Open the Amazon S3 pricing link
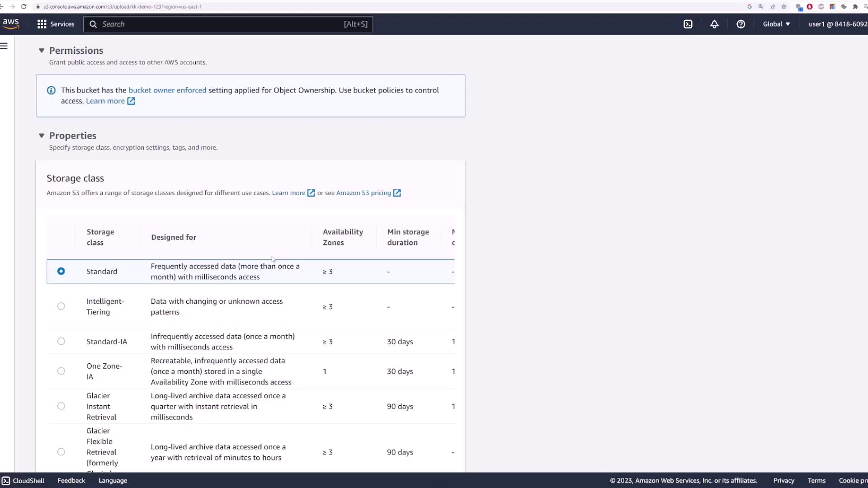Screen dimensions: 868x488 click(363, 193)
